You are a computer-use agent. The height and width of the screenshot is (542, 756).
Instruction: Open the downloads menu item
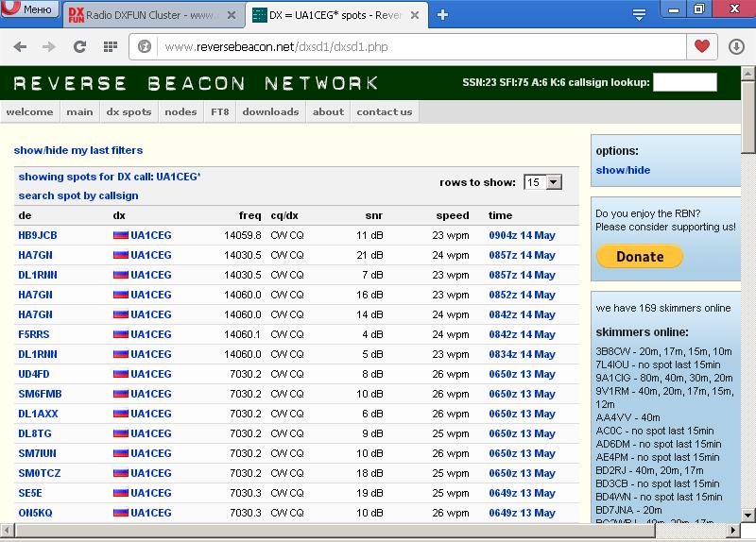point(270,111)
